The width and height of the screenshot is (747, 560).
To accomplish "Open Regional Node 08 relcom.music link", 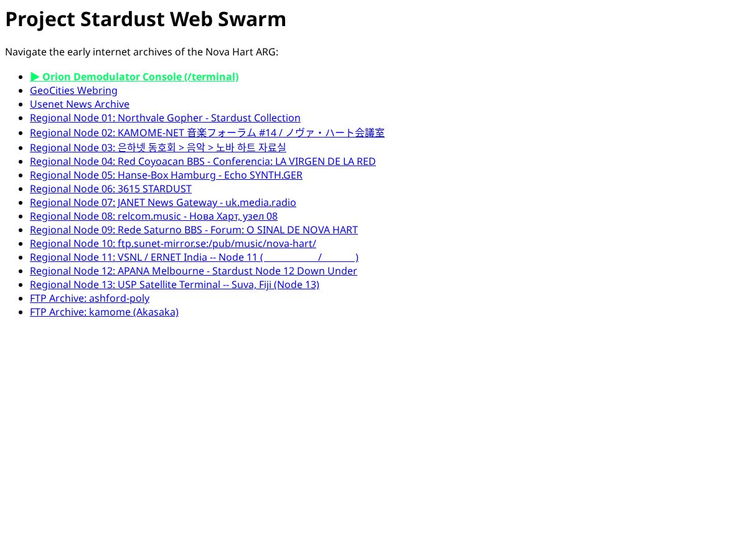I will (154, 216).
